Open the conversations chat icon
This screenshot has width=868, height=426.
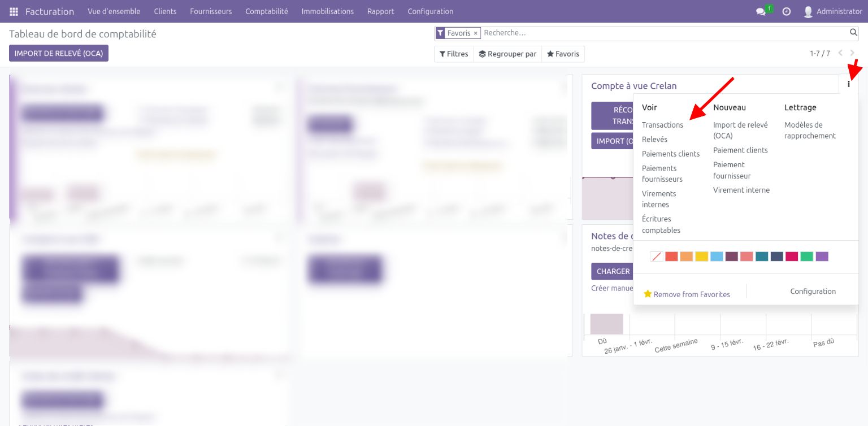[761, 11]
